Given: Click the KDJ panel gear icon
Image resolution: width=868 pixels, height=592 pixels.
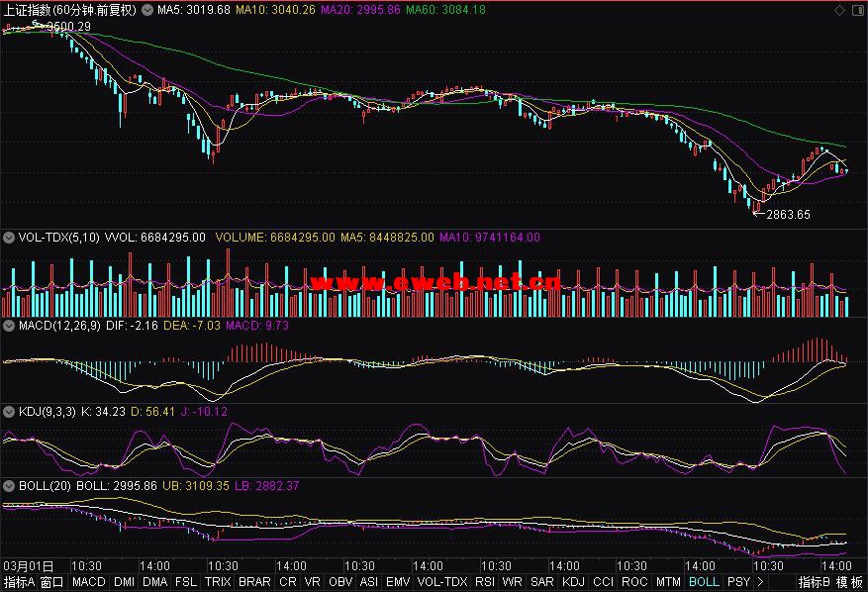Looking at the screenshot, I should point(9,411).
